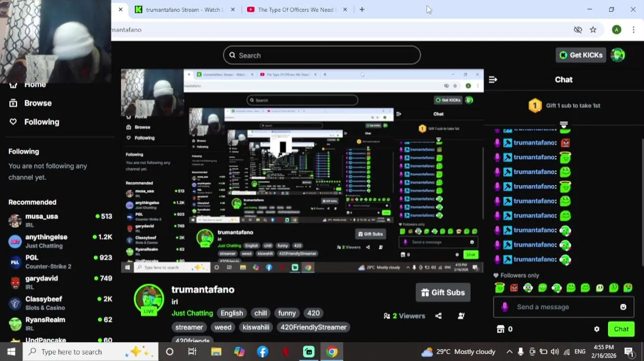The image size is (644, 361).
Task: Open the musa_usa recommended channel
Action: point(60,220)
